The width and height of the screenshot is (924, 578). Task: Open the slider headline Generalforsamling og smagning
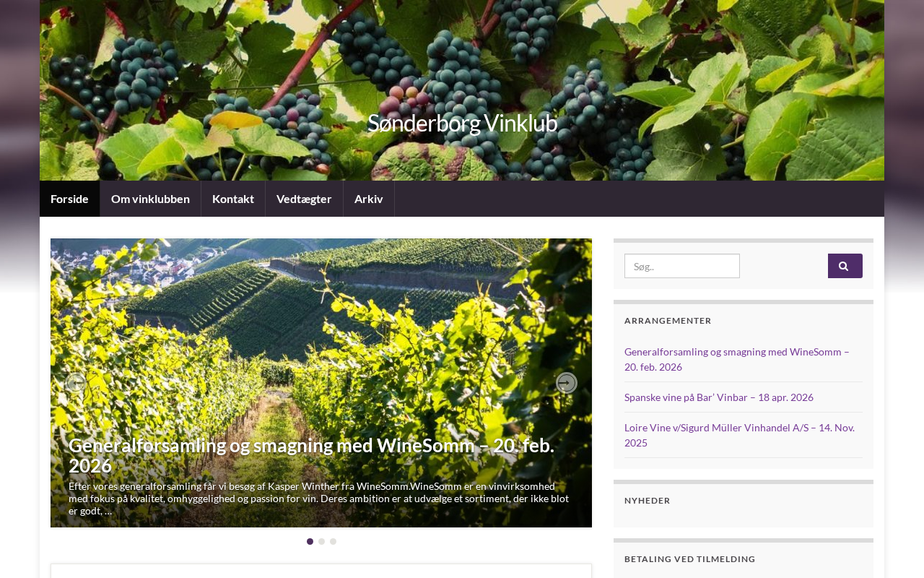pyautogui.click(x=311, y=455)
